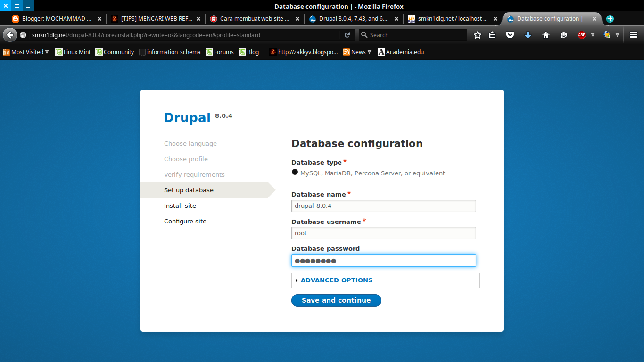Open the Firefox hamburger menu
Image resolution: width=644 pixels, height=362 pixels.
point(634,35)
